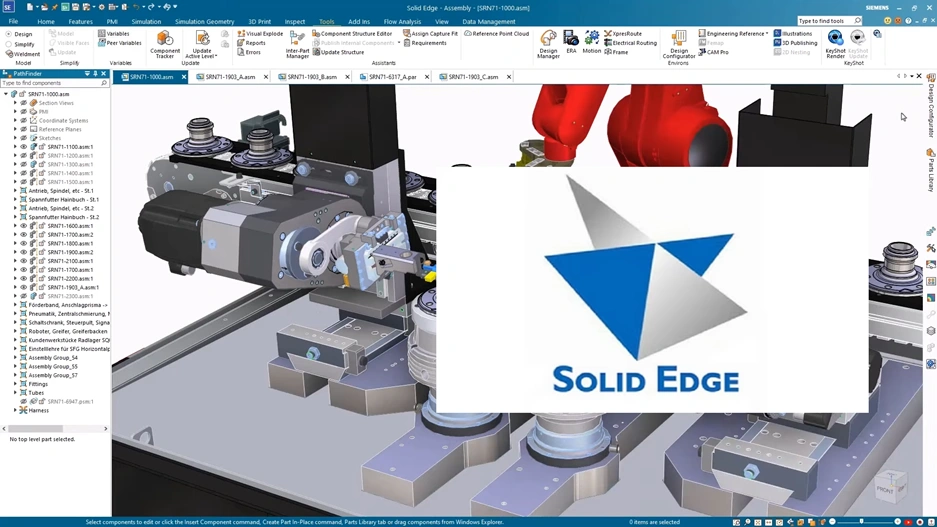Close the PathFinder panel
This screenshot has height=527, width=937.
[103, 73]
